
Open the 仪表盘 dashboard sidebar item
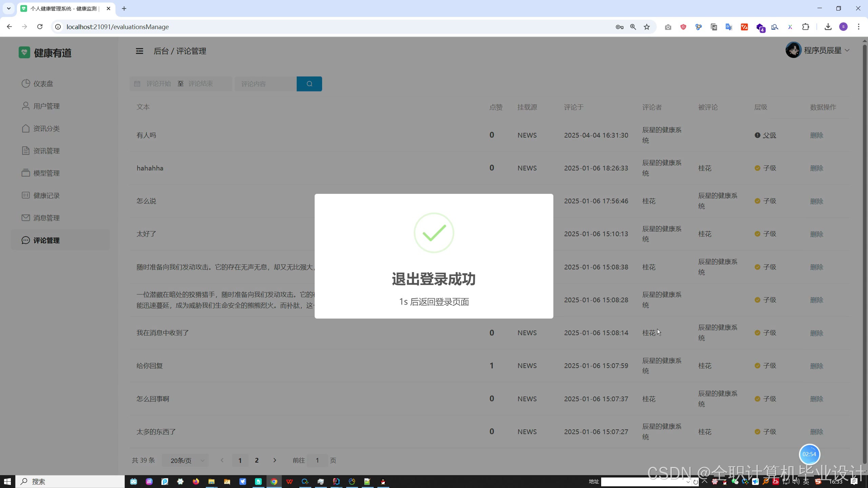[x=43, y=84]
